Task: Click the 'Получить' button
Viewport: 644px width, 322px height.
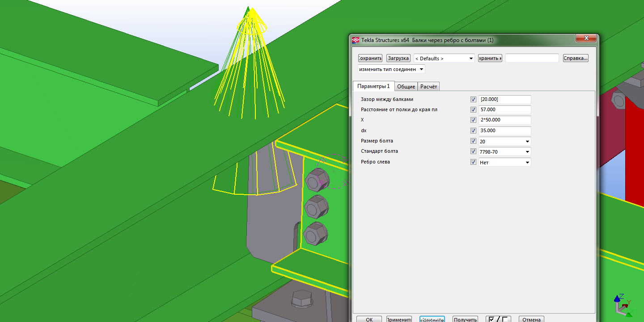Action: point(465,319)
